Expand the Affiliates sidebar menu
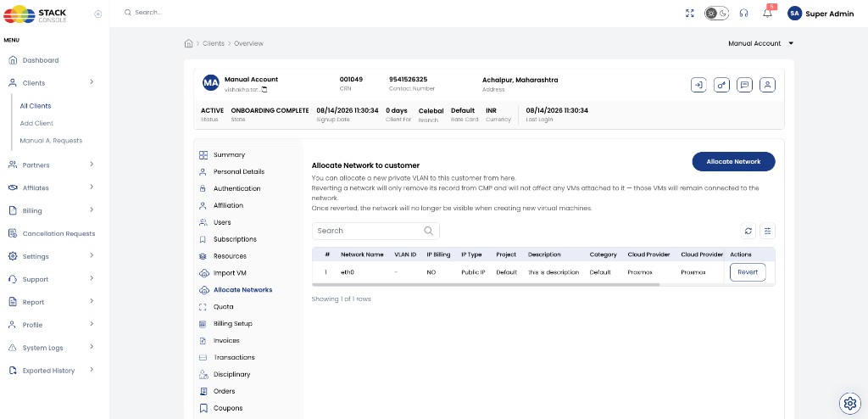This screenshot has width=868, height=419. pyautogui.click(x=51, y=187)
